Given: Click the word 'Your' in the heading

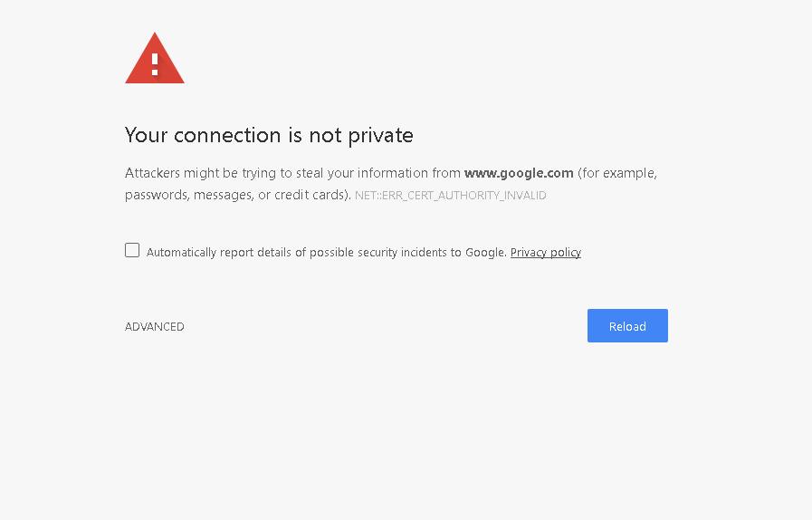Looking at the screenshot, I should [x=146, y=135].
